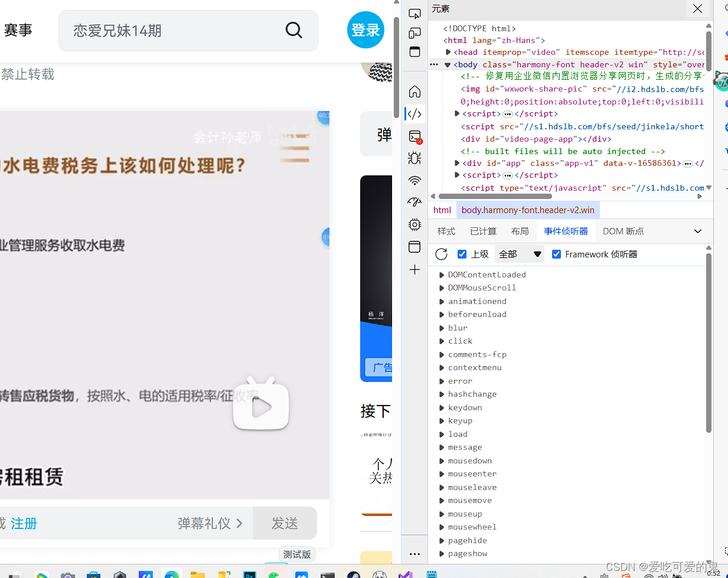The image size is (728, 578).
Task: Open the Memory chip panel
Action: pos(414,224)
